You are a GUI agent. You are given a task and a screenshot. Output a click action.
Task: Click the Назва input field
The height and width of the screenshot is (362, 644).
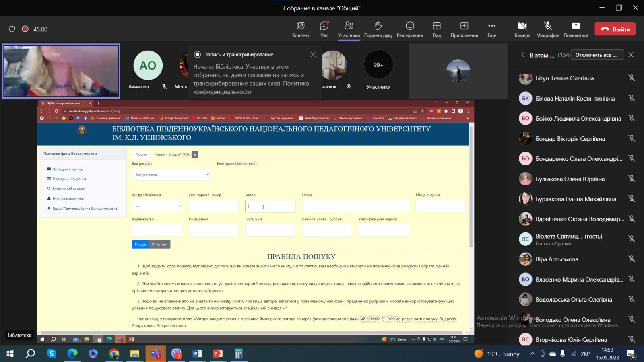click(355, 206)
